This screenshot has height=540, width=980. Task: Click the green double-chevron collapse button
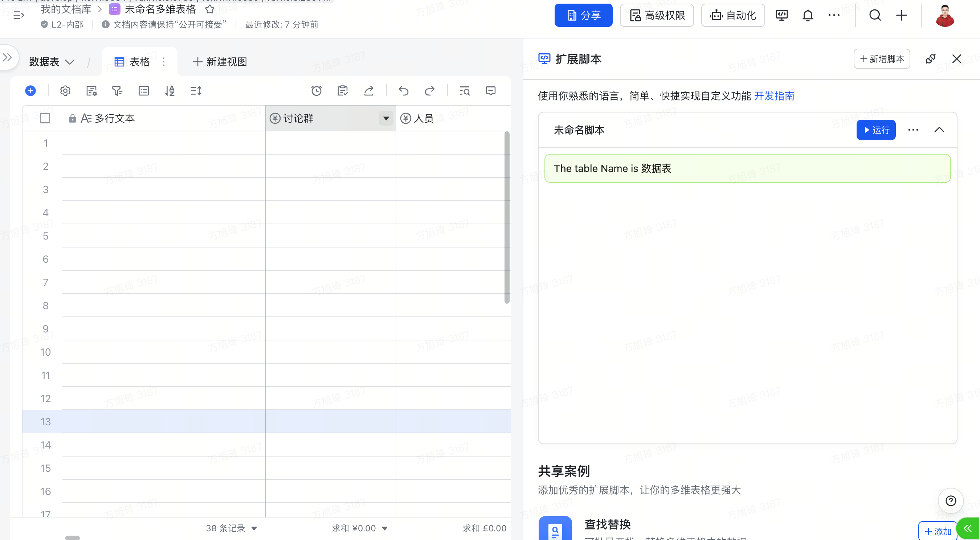(967, 528)
